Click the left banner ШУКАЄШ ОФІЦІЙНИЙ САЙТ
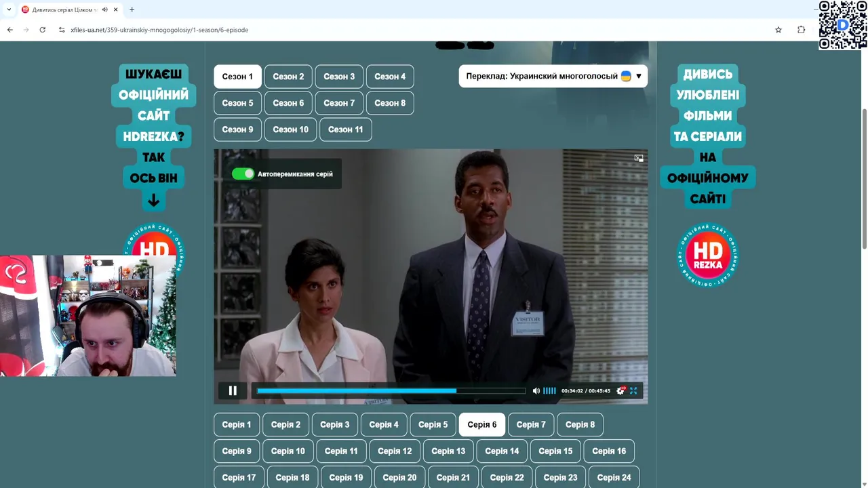Image resolution: width=868 pixels, height=488 pixels. point(153,136)
